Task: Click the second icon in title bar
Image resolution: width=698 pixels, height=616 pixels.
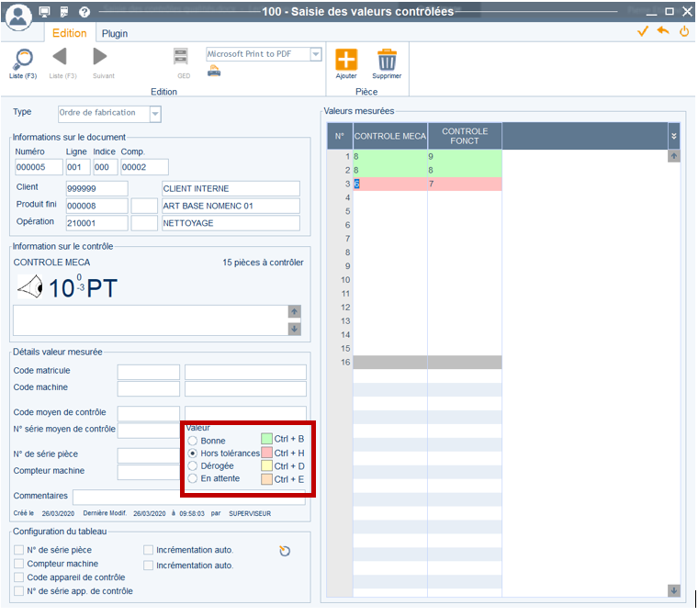Action: pos(64,12)
